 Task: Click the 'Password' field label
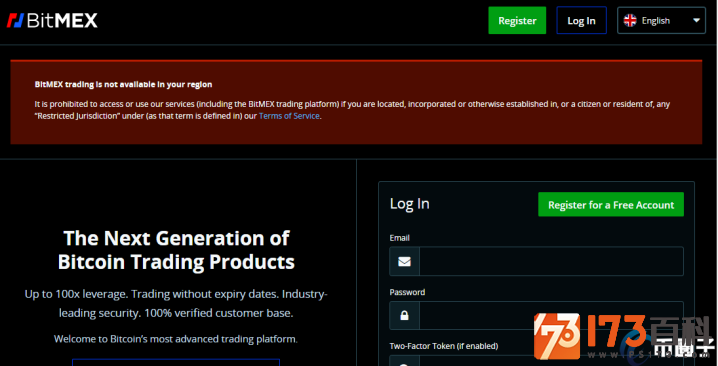407,292
